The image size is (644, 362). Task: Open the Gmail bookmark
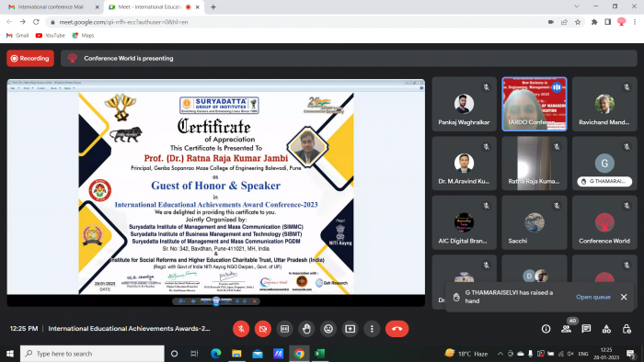click(17, 35)
